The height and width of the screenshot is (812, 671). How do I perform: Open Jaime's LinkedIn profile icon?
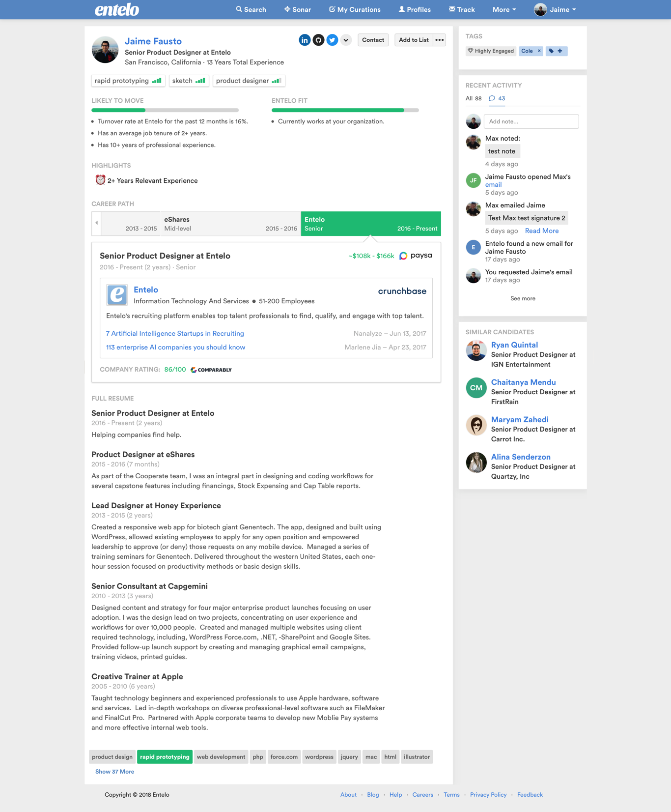point(305,40)
